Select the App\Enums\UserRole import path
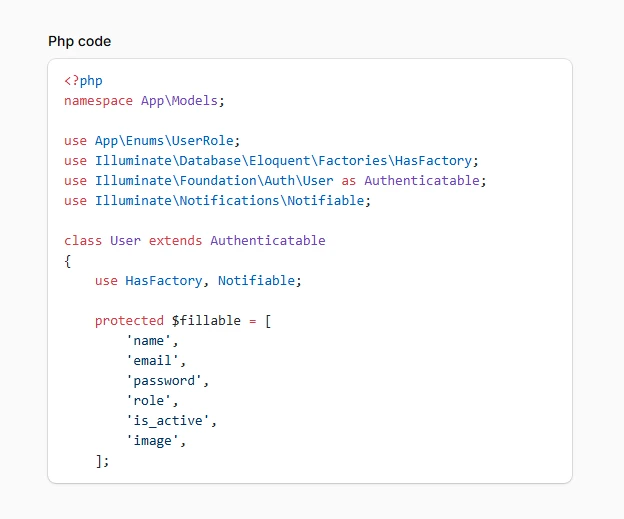 point(167,141)
